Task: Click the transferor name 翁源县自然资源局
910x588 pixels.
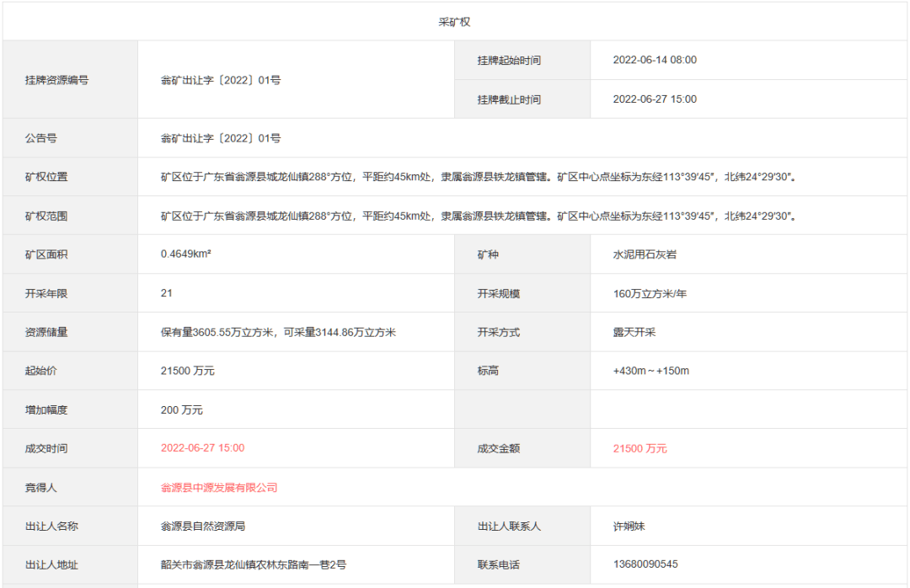Action: [202, 527]
